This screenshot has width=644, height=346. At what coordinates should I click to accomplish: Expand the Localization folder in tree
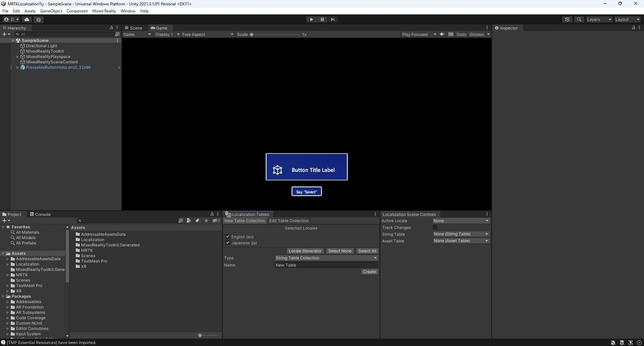coord(8,264)
